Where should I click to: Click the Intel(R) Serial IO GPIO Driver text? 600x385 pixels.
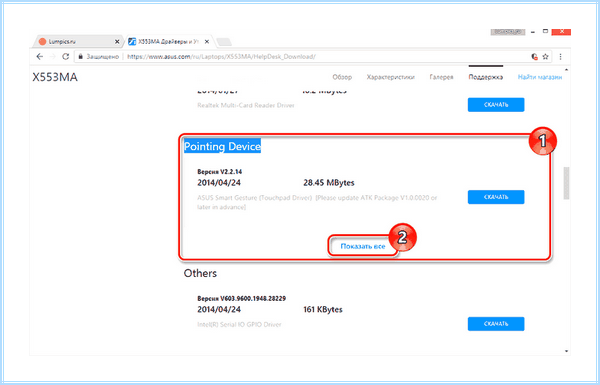pyautogui.click(x=239, y=325)
